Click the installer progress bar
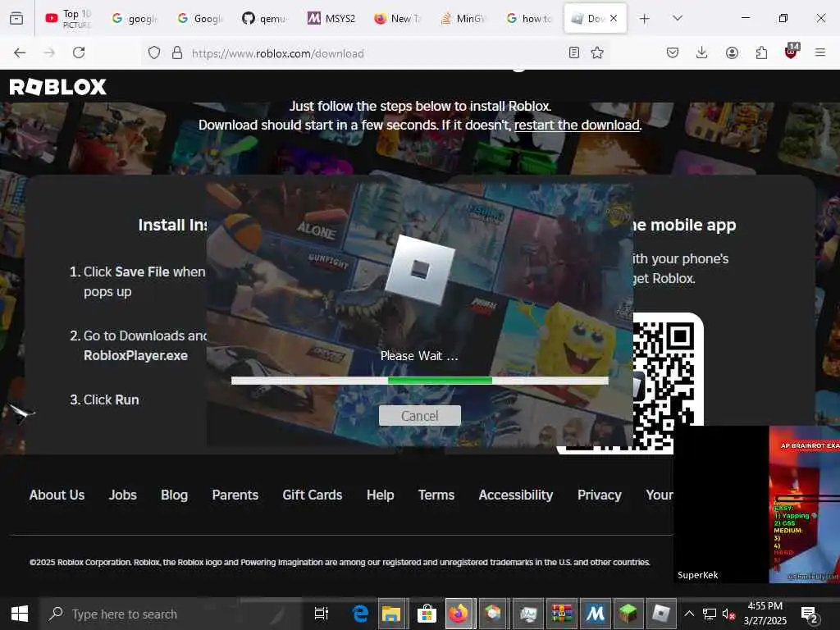 [x=419, y=381]
